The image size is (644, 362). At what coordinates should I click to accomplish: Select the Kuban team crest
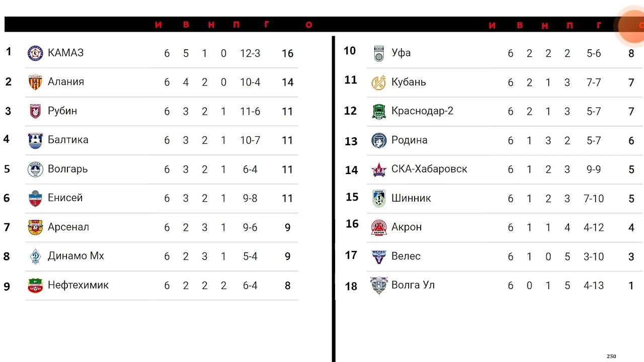tap(378, 82)
